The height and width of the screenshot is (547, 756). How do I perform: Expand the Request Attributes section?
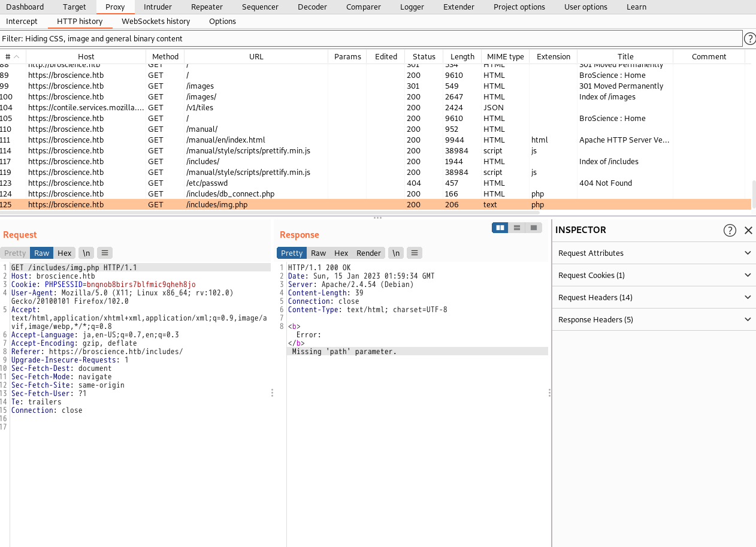point(654,253)
